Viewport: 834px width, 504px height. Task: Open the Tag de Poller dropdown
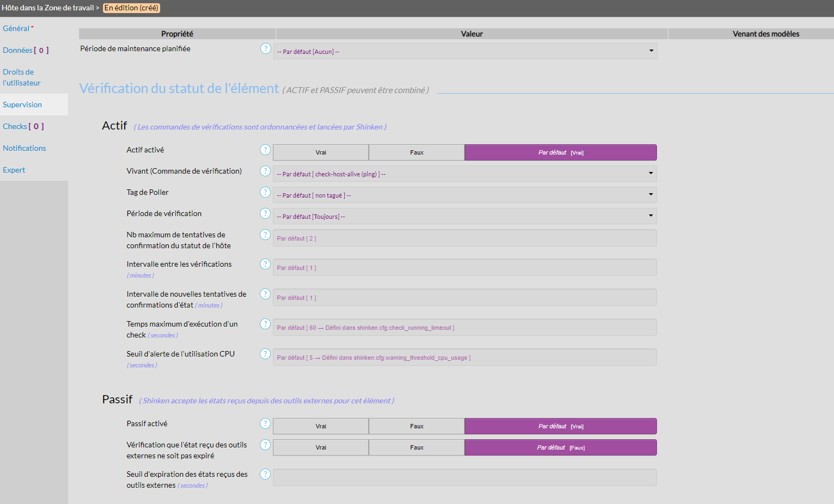465,195
